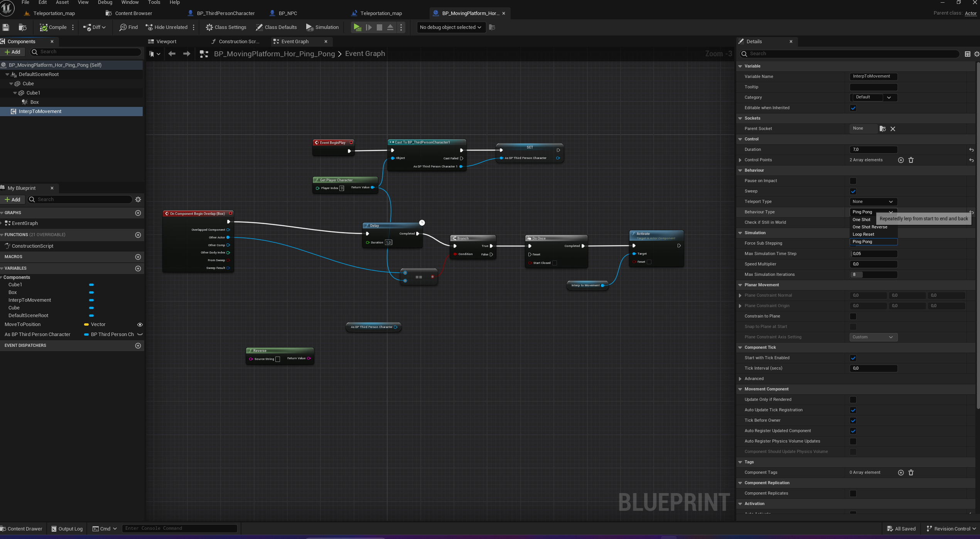Image resolution: width=980 pixels, height=539 pixels.
Task: Open Class Defaults
Action: click(276, 27)
